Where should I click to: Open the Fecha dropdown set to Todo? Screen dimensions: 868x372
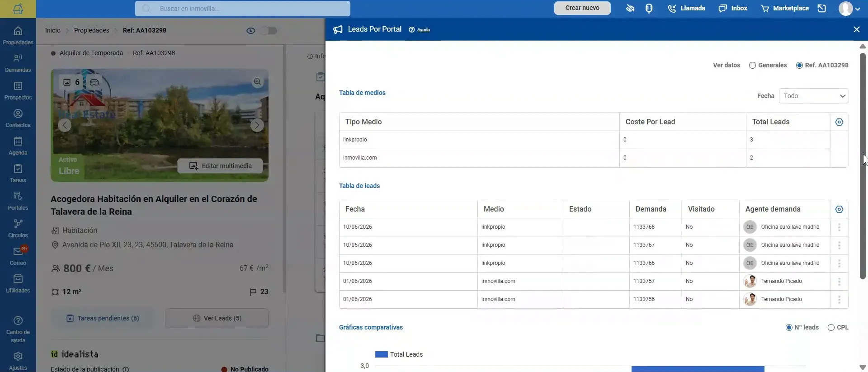tap(813, 96)
